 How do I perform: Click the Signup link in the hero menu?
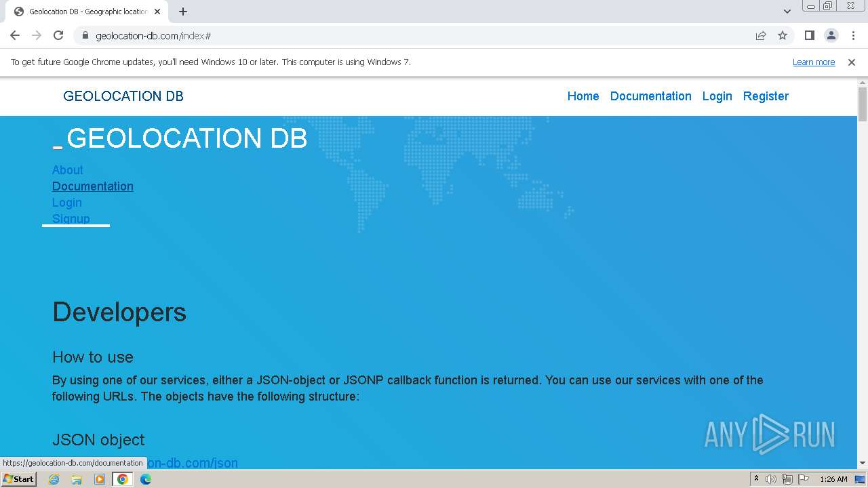click(71, 218)
